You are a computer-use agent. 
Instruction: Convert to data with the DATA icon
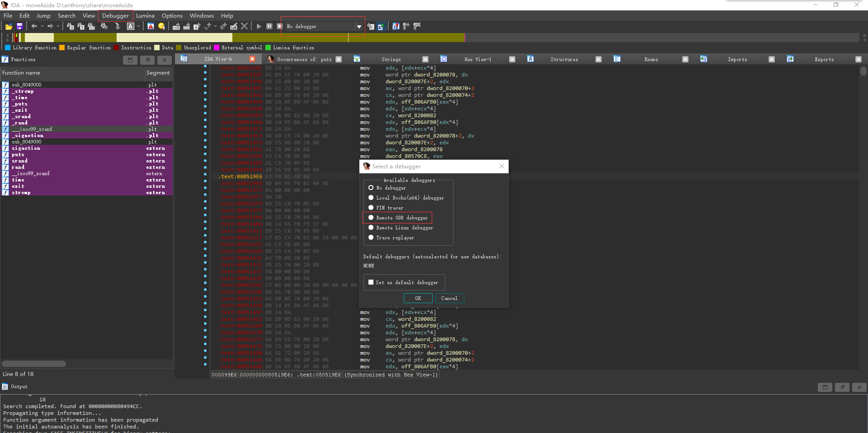pyautogui.click(x=187, y=26)
